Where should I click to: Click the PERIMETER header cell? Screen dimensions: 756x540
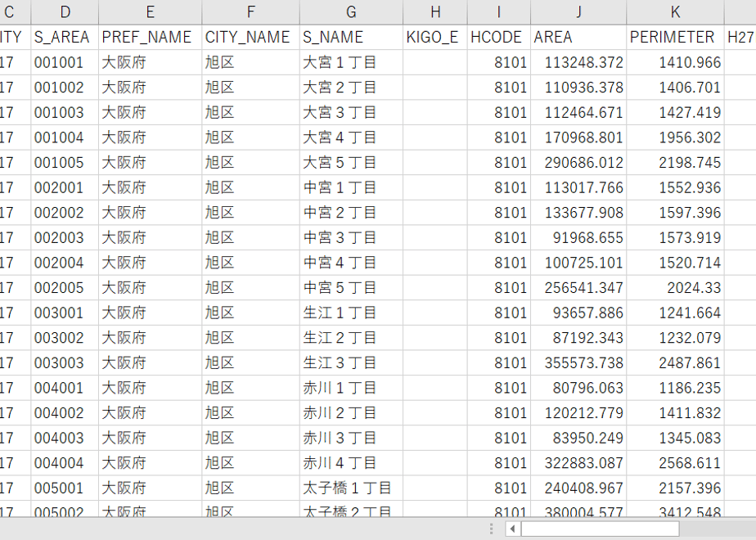[675, 37]
